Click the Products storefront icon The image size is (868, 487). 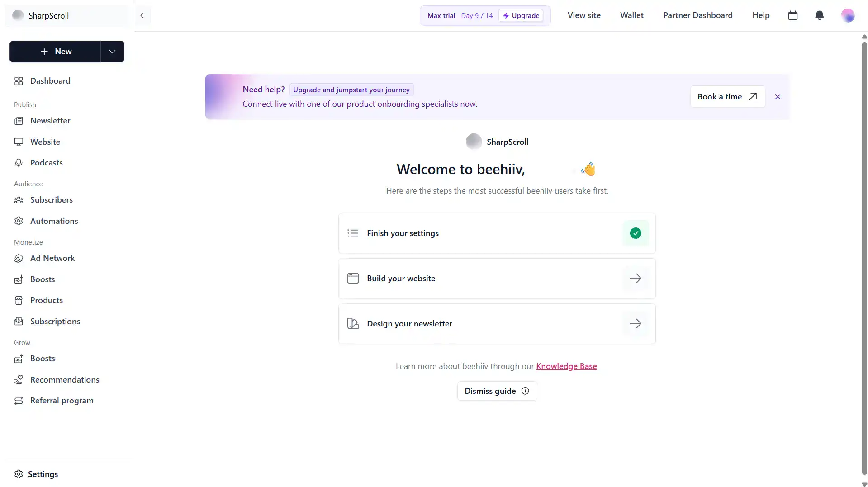point(19,300)
